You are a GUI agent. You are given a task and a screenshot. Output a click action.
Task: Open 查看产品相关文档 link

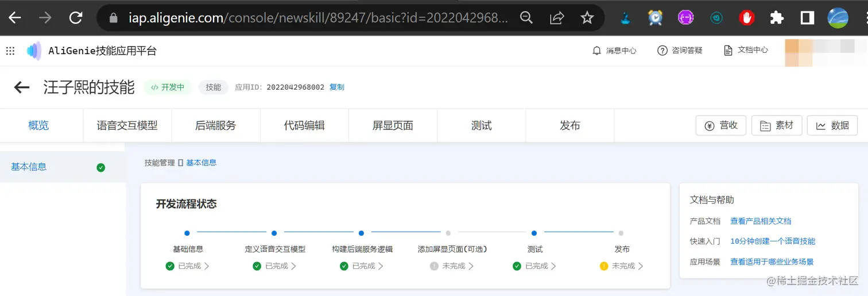click(761, 221)
